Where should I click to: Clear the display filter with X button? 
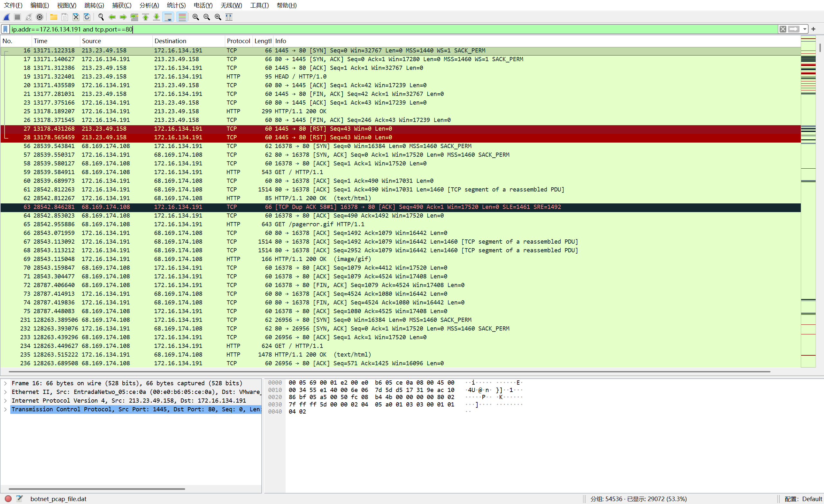pos(783,29)
